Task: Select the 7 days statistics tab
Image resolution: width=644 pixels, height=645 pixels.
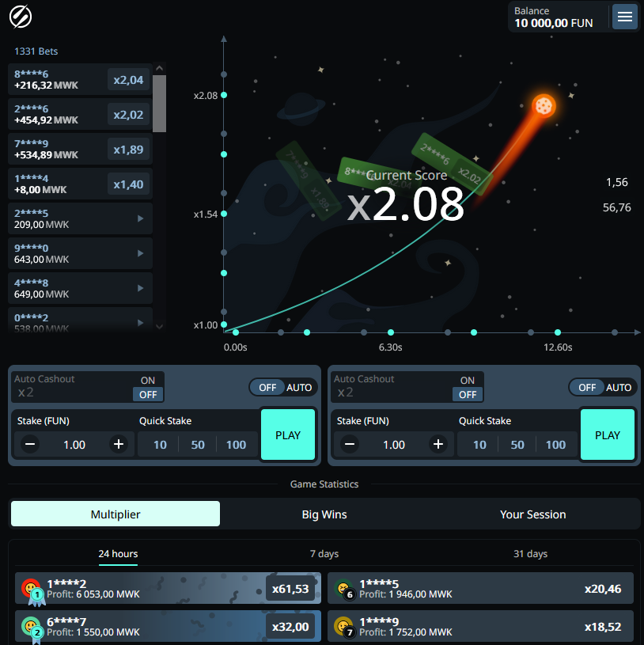Action: point(324,554)
